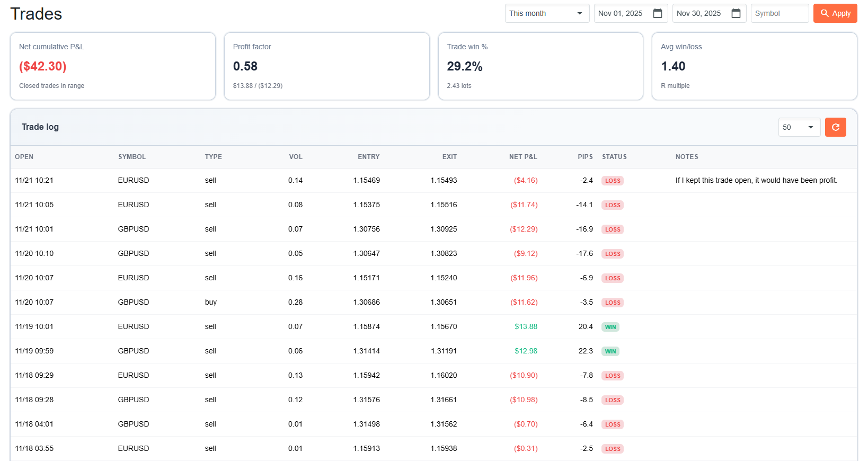Open the end date calendar picker icon
This screenshot has height=461, width=868.
[x=736, y=13]
